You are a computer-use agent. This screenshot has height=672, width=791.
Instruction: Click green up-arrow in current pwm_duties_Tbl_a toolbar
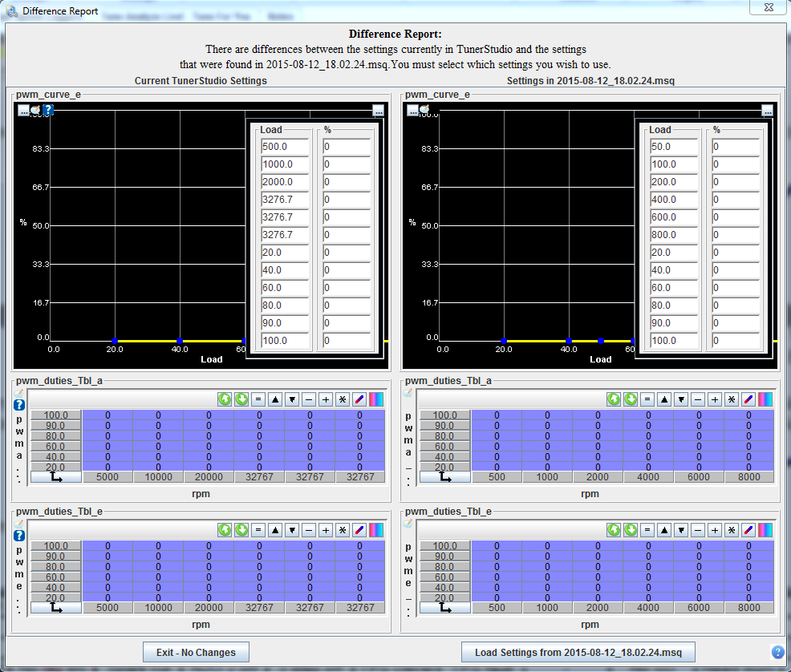pyautogui.click(x=225, y=399)
